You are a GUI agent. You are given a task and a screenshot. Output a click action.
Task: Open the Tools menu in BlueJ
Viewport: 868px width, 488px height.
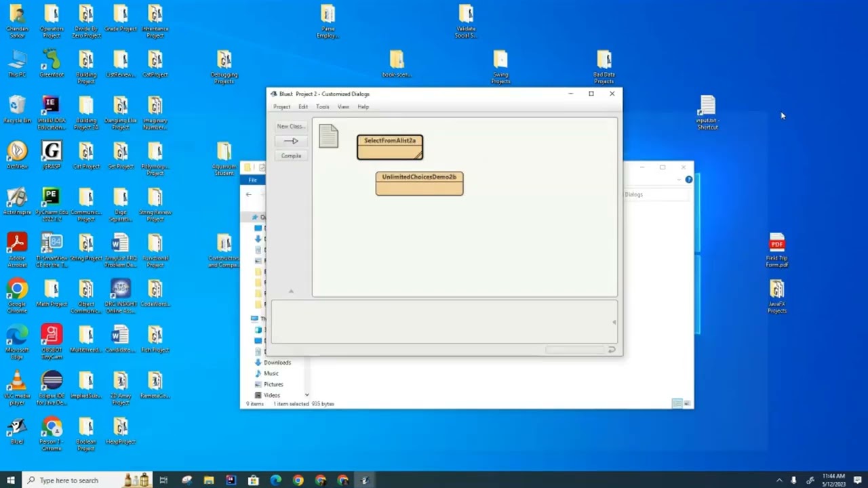click(x=322, y=106)
